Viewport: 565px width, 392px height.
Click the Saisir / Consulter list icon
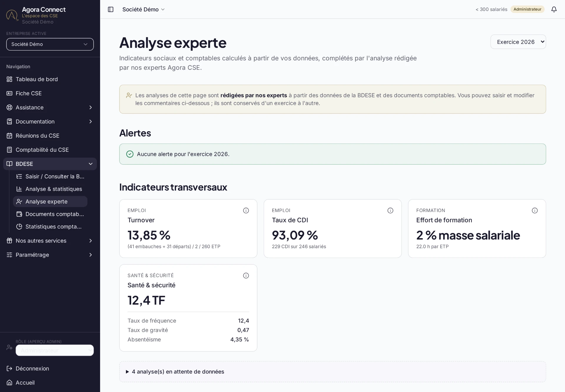pos(19,176)
